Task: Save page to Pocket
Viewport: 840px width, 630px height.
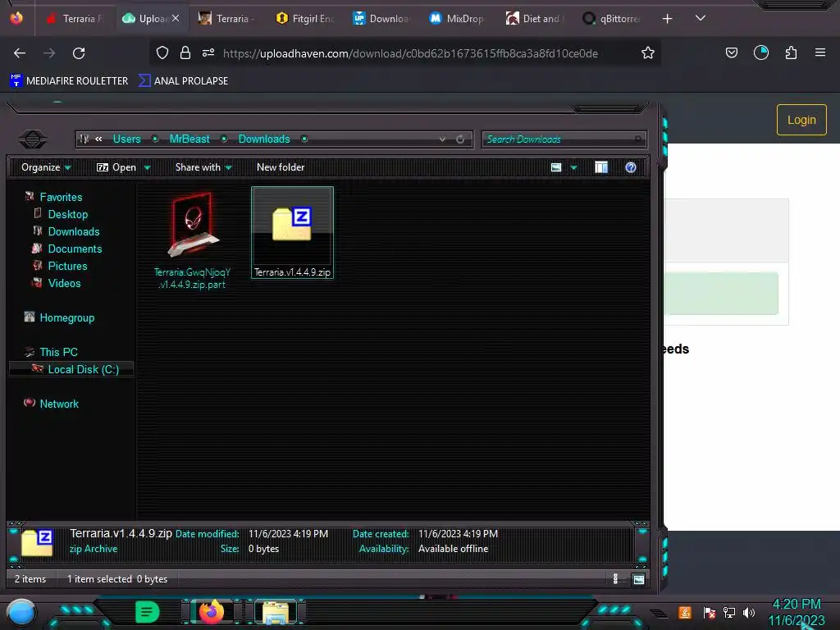Action: [x=731, y=52]
